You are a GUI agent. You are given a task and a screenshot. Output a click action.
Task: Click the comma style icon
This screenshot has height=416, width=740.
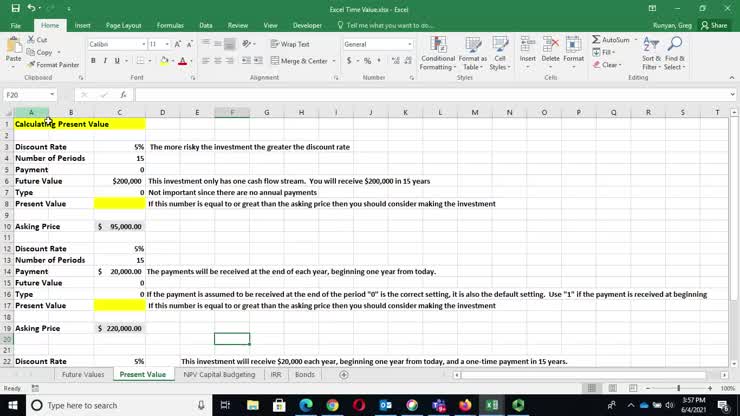tap(379, 61)
